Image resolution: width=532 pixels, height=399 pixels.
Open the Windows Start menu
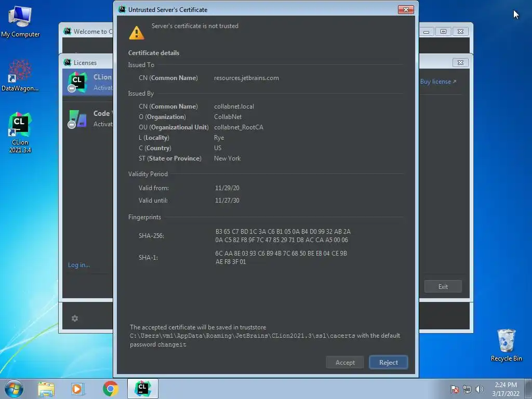pos(14,389)
